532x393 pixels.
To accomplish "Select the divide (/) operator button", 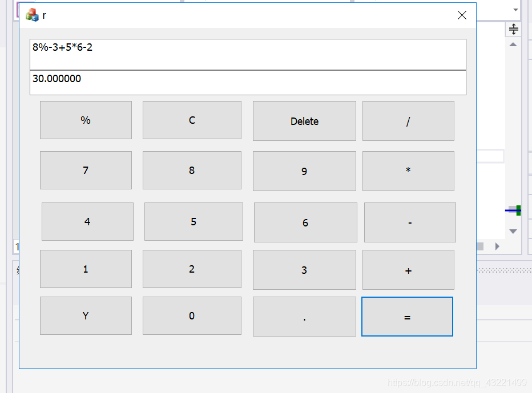I will point(408,121).
